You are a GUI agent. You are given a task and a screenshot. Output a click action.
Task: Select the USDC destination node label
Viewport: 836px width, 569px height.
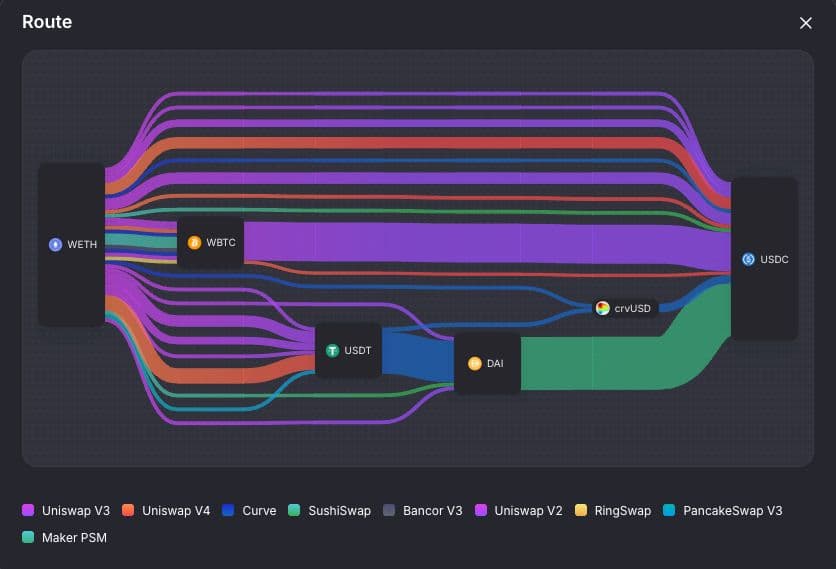tap(774, 259)
